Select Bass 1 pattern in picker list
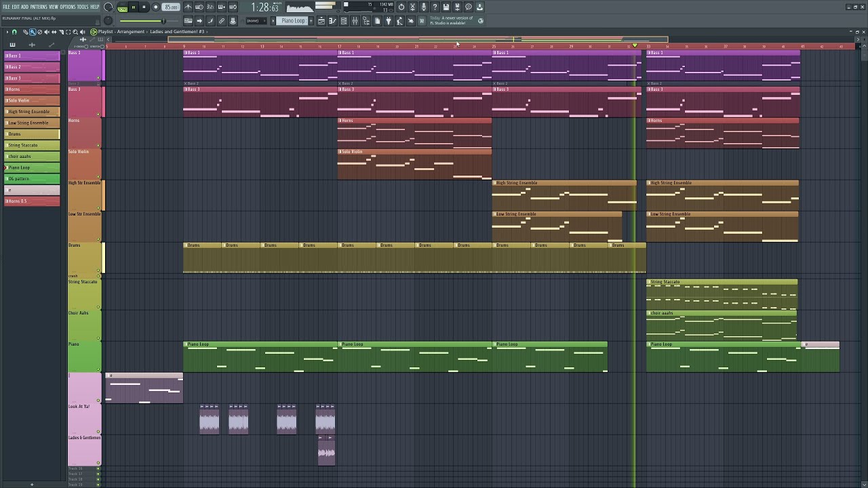The height and width of the screenshot is (488, 868). (32, 56)
